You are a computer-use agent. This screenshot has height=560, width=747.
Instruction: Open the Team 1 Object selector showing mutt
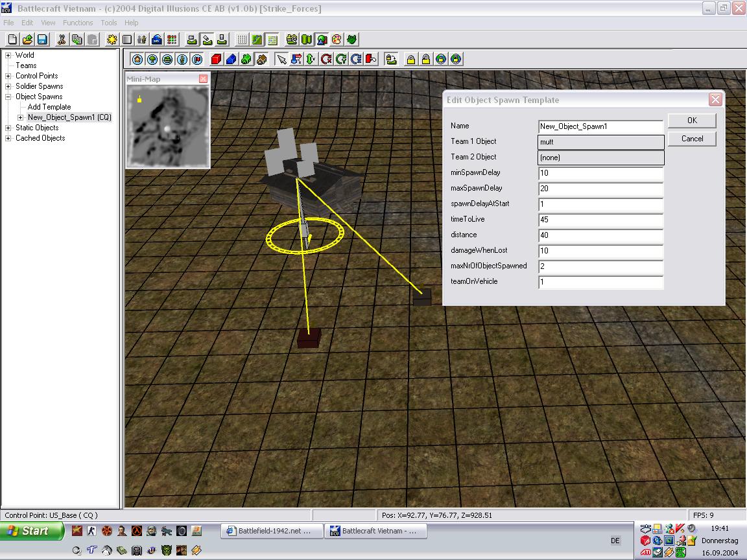pyautogui.click(x=601, y=142)
